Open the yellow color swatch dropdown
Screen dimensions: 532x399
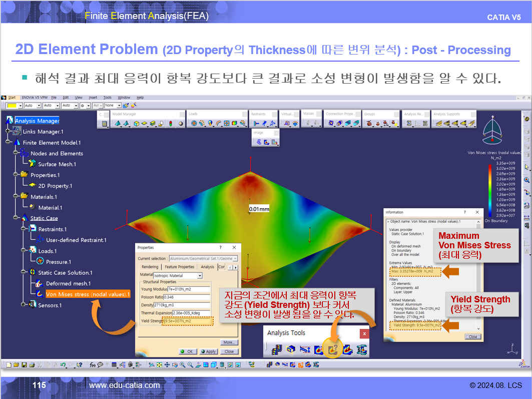click(x=20, y=106)
